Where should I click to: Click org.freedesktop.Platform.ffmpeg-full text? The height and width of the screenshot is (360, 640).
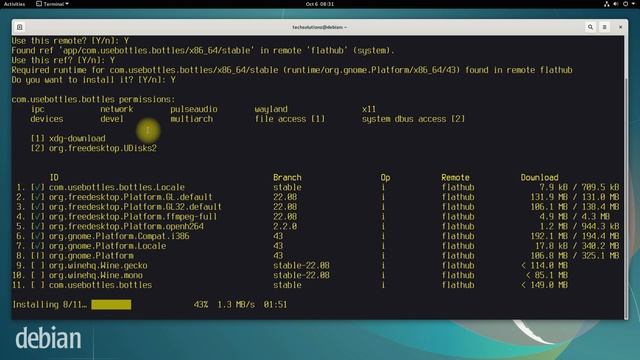(133, 217)
